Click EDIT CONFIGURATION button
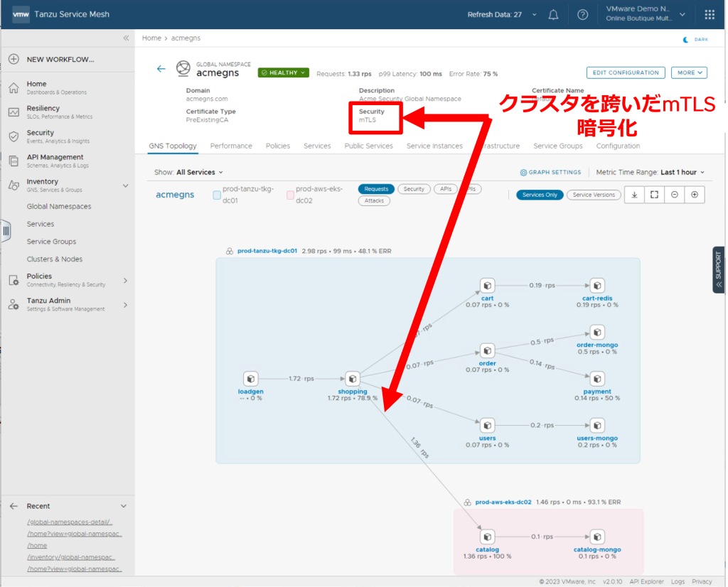Image resolution: width=728 pixels, height=587 pixels. pos(626,72)
